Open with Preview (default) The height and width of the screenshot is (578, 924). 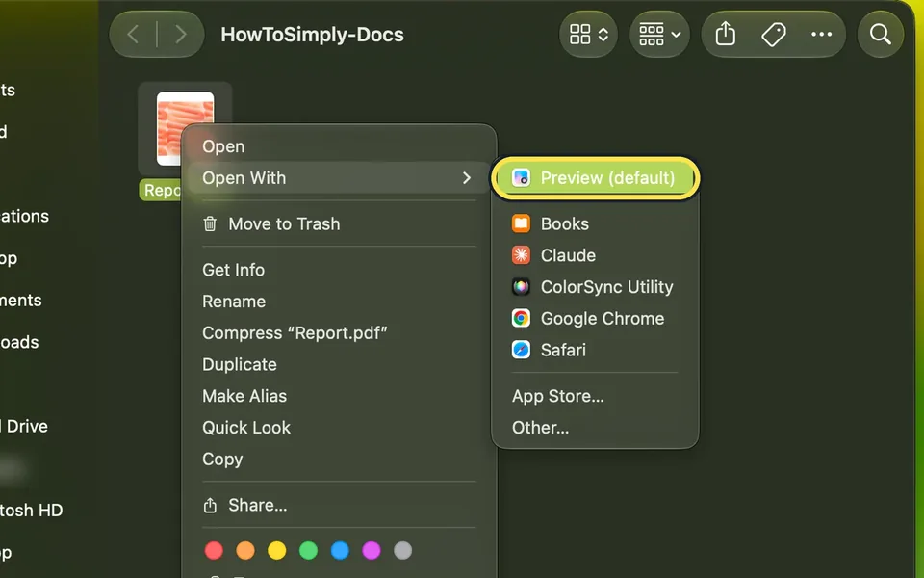point(595,177)
